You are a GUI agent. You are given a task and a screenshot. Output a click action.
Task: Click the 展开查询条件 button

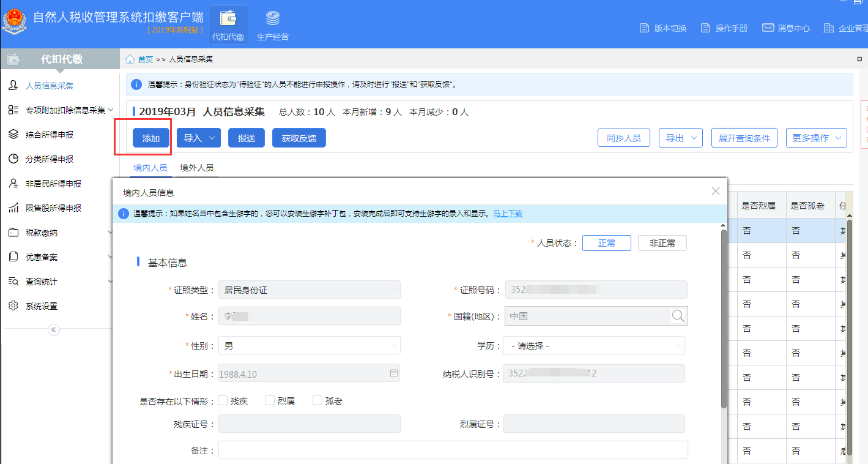click(x=744, y=138)
